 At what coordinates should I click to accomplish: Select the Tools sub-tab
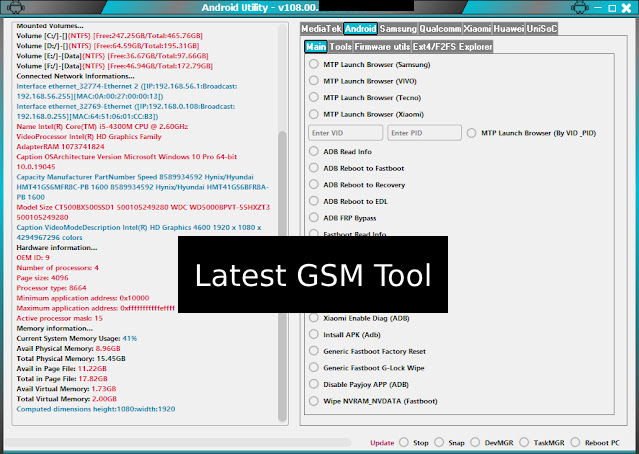click(340, 46)
